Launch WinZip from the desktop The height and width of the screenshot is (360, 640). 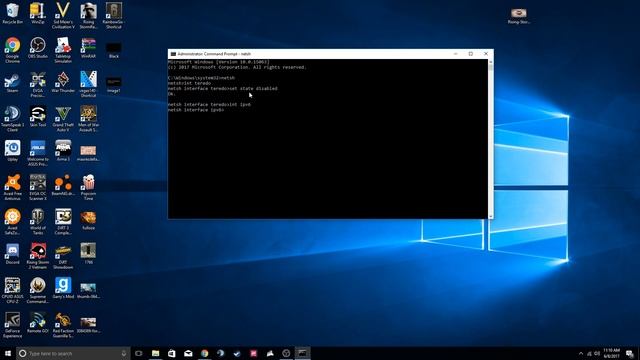(x=38, y=13)
